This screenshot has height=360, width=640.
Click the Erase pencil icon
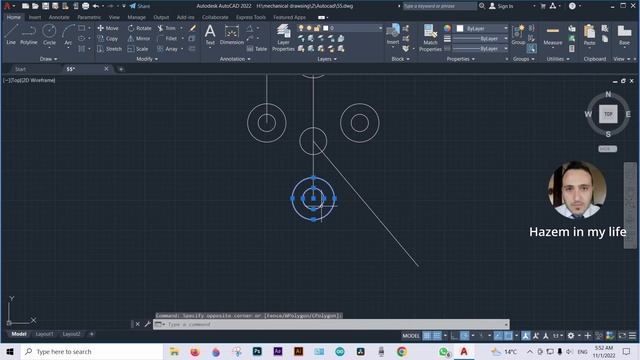coord(192,28)
